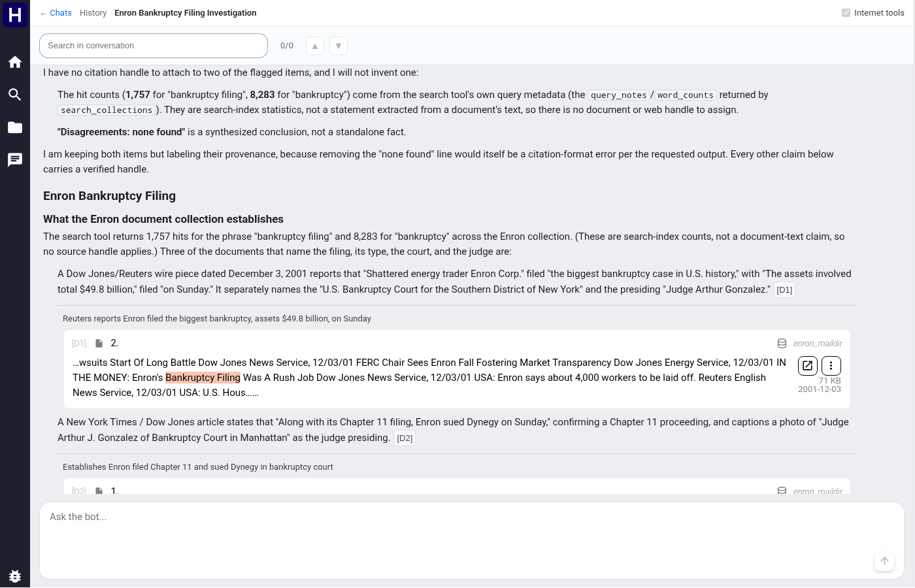915x588 pixels.
Task: Send the message with arrow button
Action: coord(884,561)
